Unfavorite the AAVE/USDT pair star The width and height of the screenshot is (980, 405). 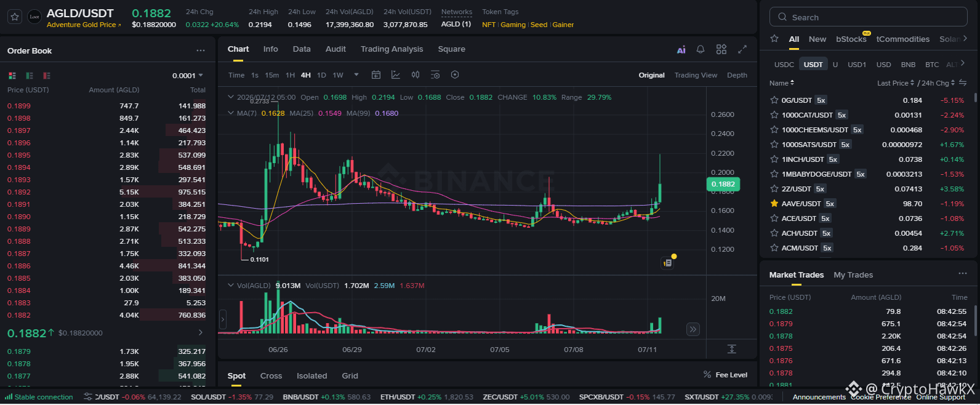click(774, 204)
